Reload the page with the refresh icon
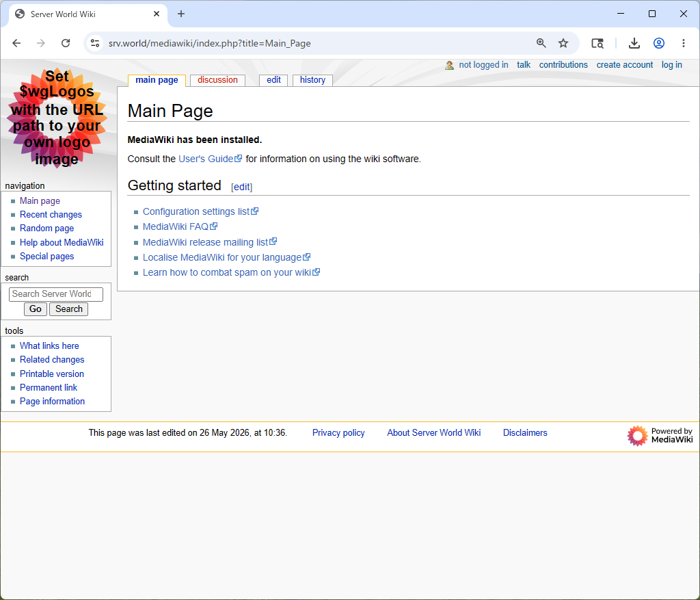This screenshot has width=700, height=600. (66, 43)
